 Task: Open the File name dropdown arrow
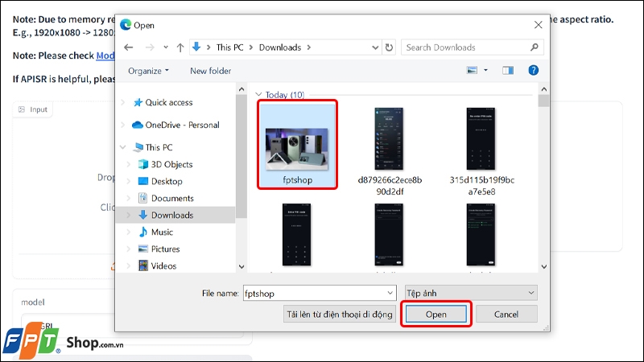point(390,294)
